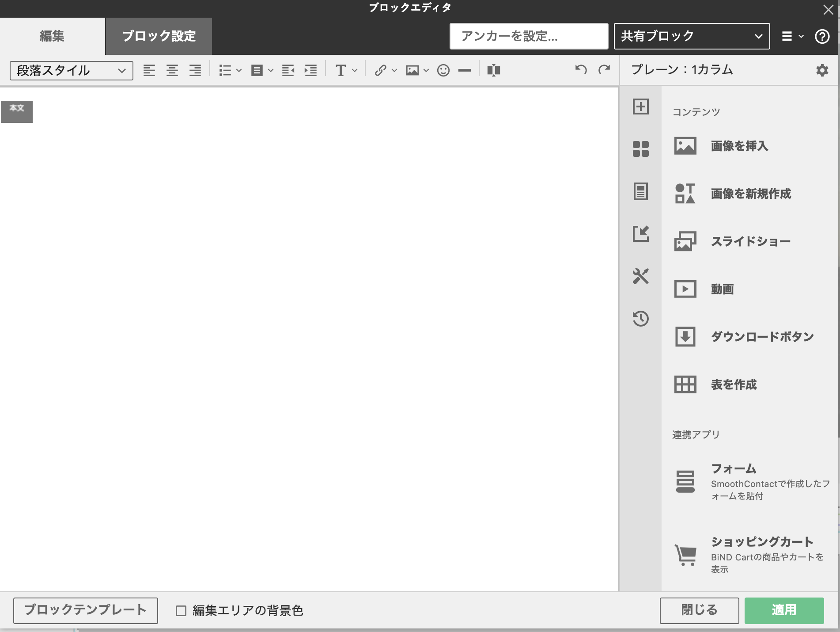Expand image insert options arrow
Screen dimensions: 840x632
click(x=426, y=70)
